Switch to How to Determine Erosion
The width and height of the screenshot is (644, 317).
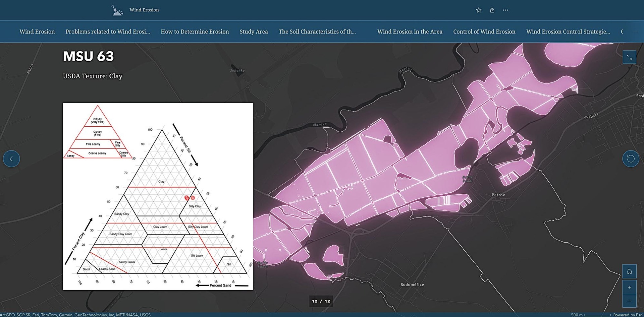tap(195, 31)
